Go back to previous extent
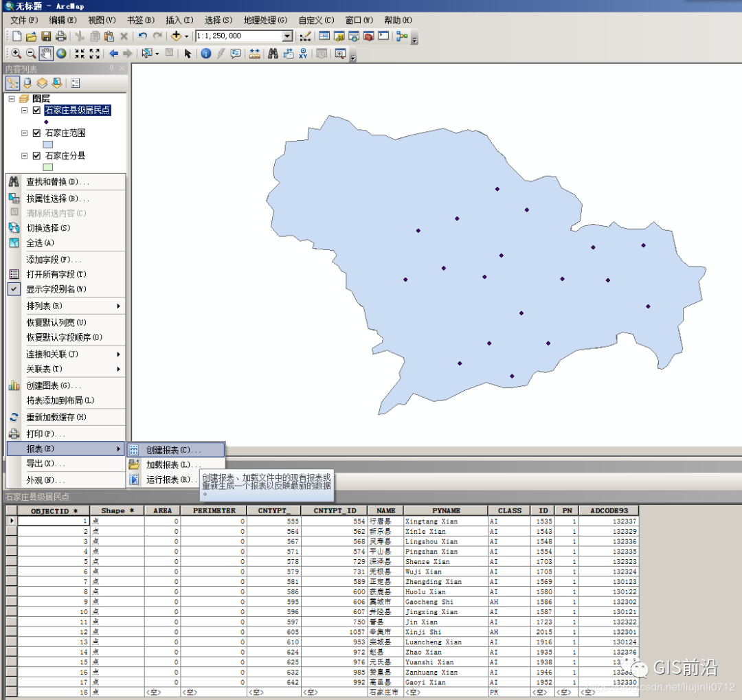The width and height of the screenshot is (742, 700). coord(113,54)
